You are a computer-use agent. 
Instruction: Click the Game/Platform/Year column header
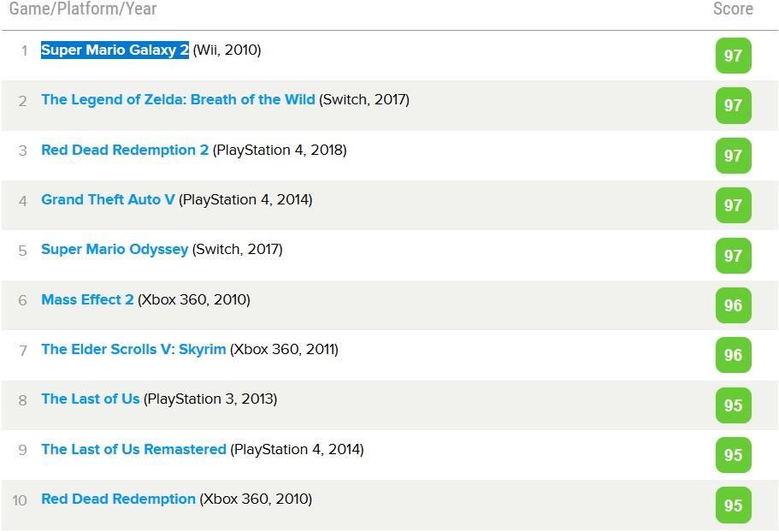tap(83, 9)
